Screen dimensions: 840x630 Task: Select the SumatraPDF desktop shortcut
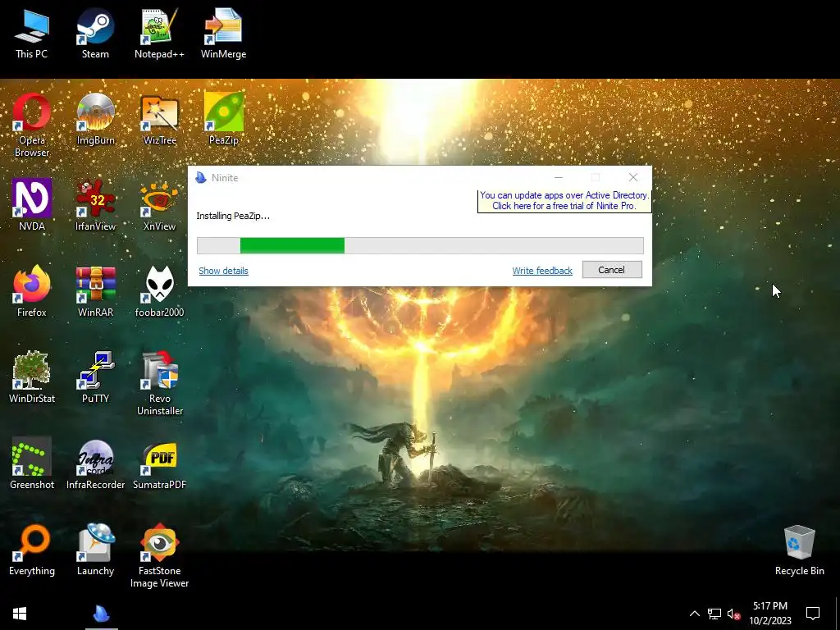159,464
